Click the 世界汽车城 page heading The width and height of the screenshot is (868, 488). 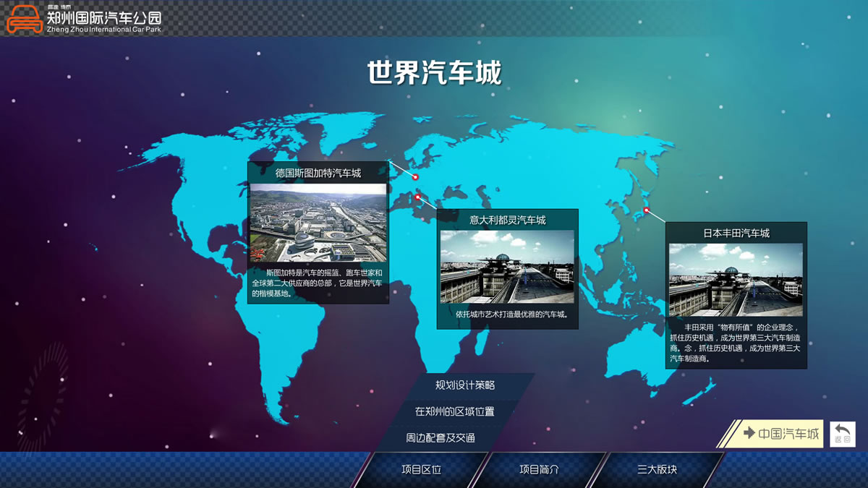(x=434, y=73)
